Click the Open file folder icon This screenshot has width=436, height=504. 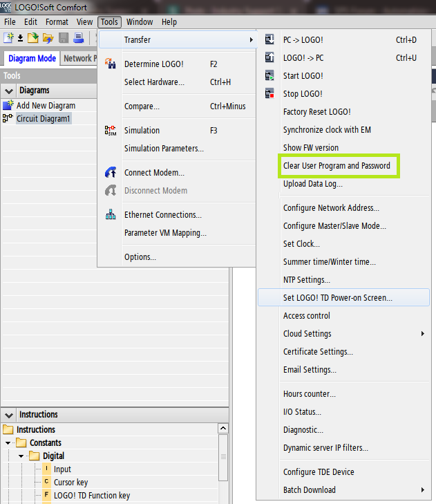[x=32, y=38]
